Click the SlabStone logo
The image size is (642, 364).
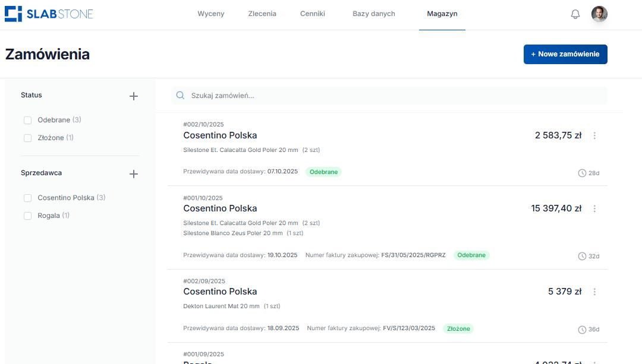tap(49, 14)
